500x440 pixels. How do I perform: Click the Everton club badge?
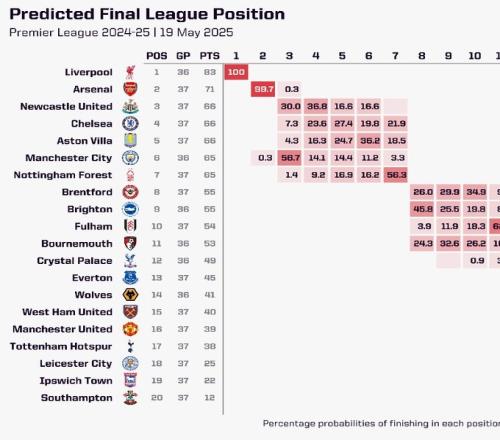coord(130,278)
